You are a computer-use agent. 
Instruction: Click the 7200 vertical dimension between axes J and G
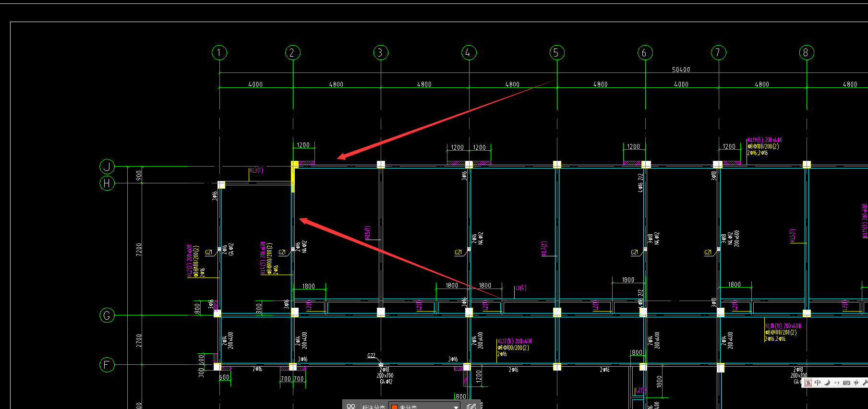(139, 249)
